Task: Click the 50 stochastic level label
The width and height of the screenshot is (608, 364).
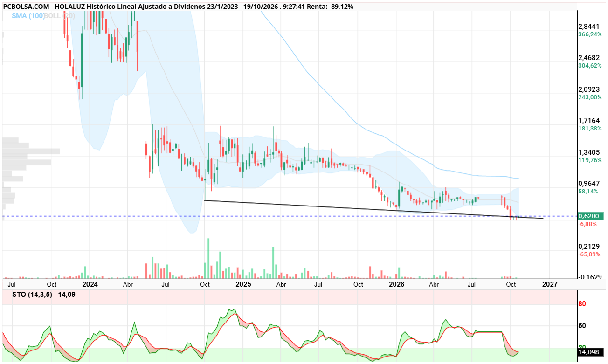Action: pyautogui.click(x=582, y=326)
